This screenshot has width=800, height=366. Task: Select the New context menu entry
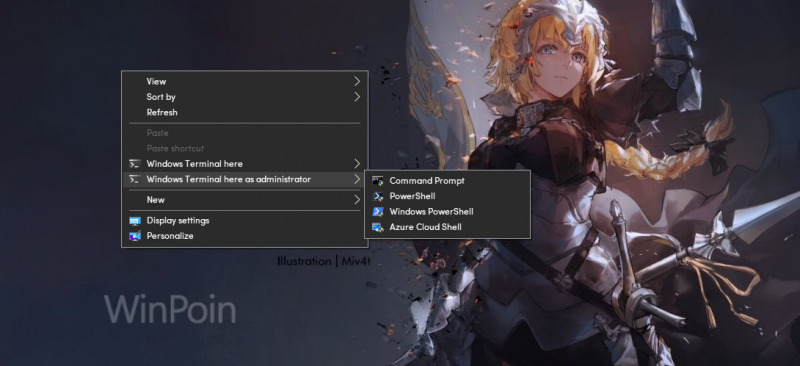tap(244, 200)
